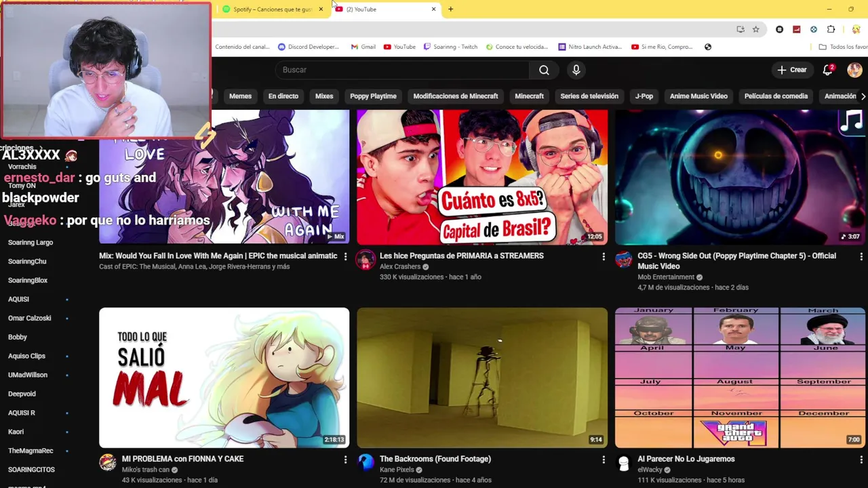The width and height of the screenshot is (868, 488).
Task: Select the Modificaciones de Minecraft chip
Action: click(456, 96)
